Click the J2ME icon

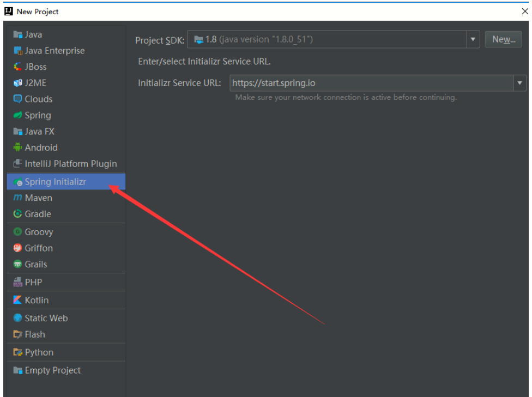tap(17, 83)
